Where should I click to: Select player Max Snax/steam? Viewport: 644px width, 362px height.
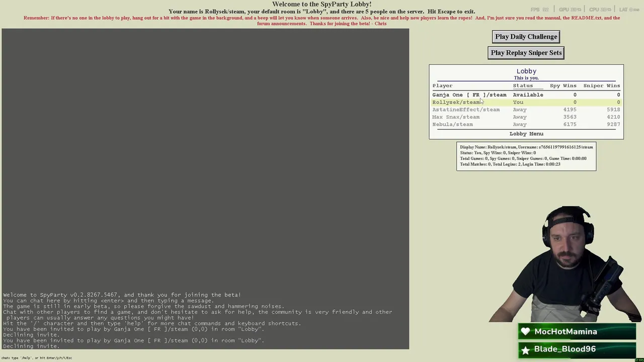526,117
